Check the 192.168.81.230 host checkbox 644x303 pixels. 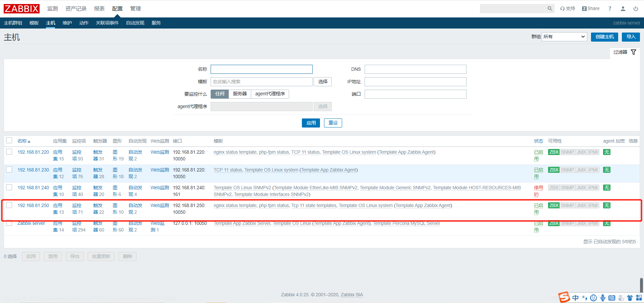[x=9, y=169]
